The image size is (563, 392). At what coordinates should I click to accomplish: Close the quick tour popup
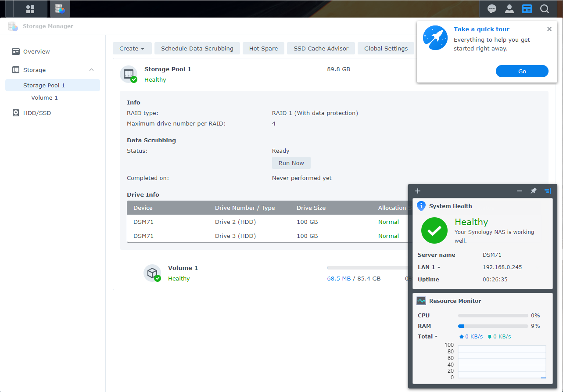[549, 29]
